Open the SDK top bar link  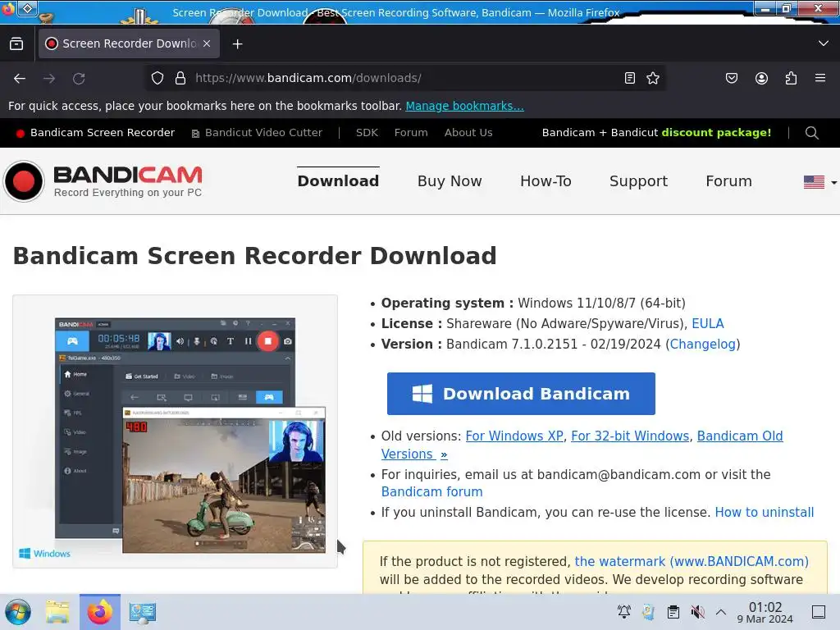[x=367, y=133]
